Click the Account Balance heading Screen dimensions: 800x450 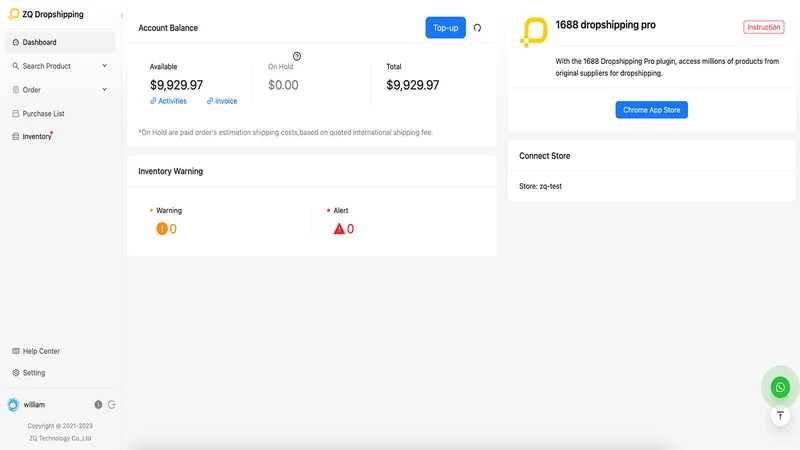point(168,28)
